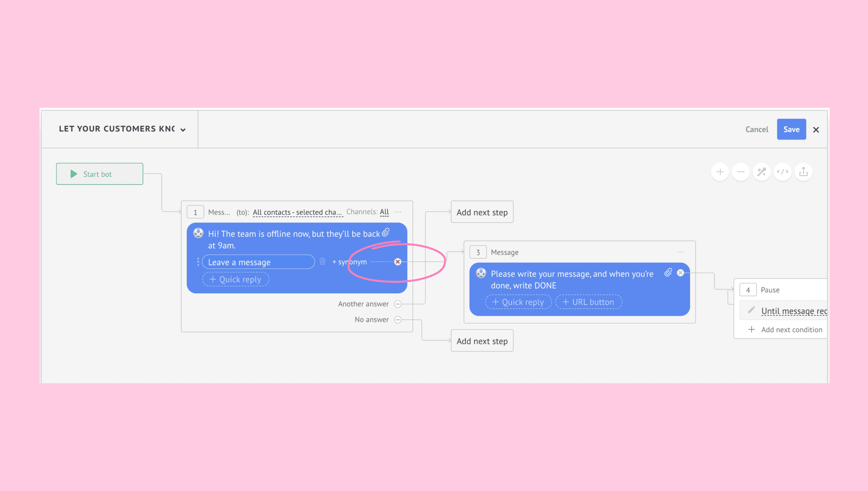Click the Please write your message text

click(x=572, y=280)
